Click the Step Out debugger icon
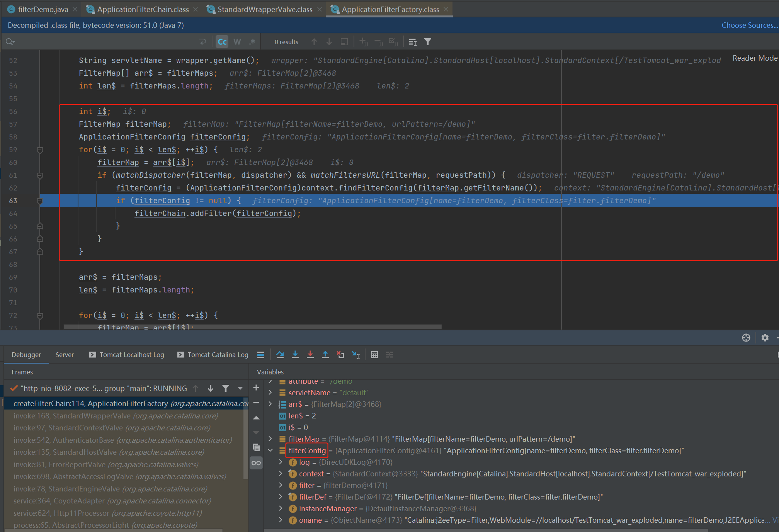 (325, 355)
